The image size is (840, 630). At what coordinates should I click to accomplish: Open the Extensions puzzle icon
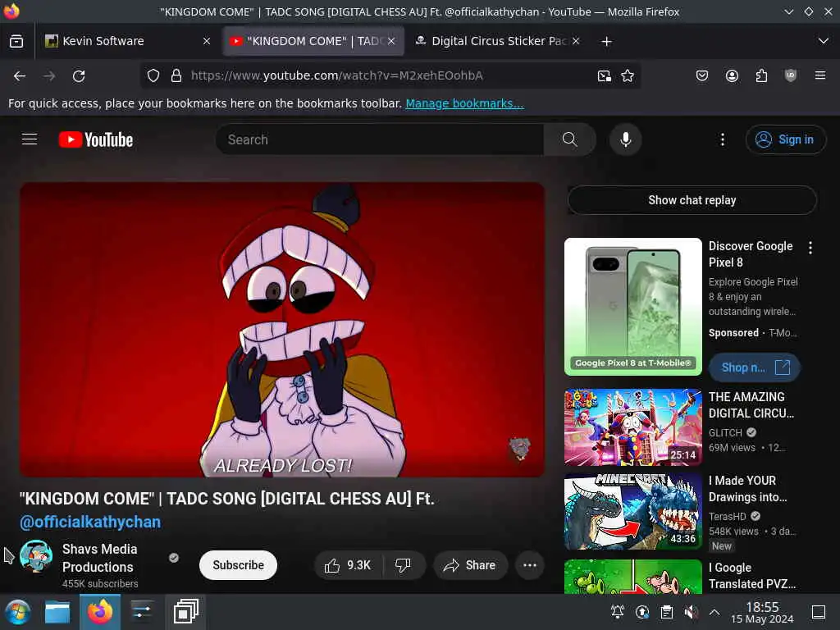(761, 75)
